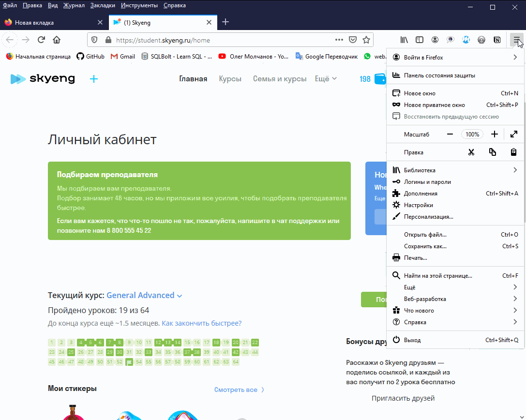The height and width of the screenshot is (420, 526).
Task: Go to the Firefox home page icon
Action: point(57,40)
